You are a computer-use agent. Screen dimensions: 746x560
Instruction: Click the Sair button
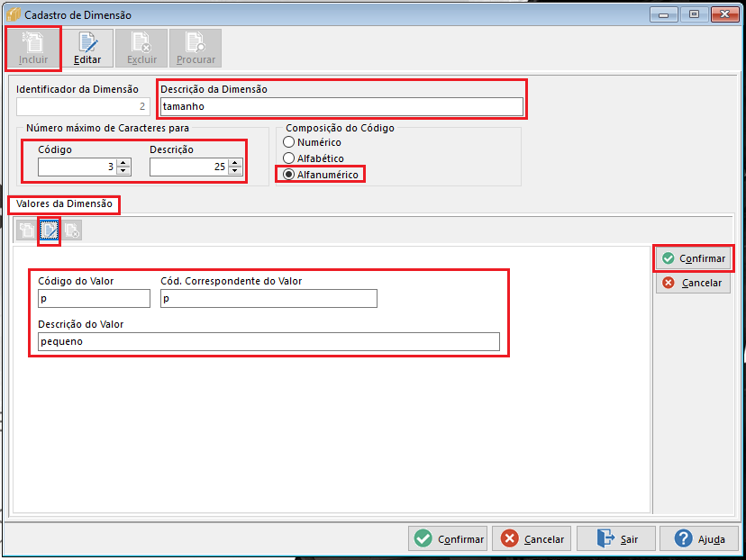click(616, 538)
